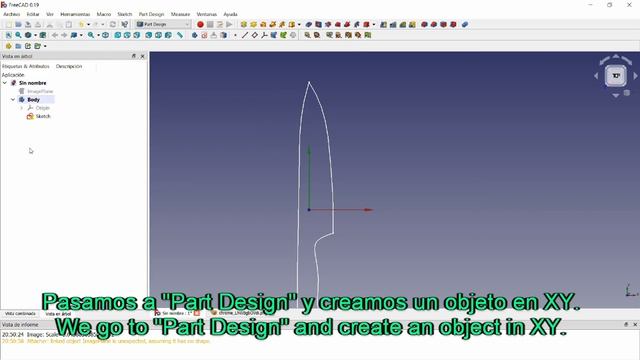
Task: Open the draw style dropdown arrow
Action: tap(36, 35)
